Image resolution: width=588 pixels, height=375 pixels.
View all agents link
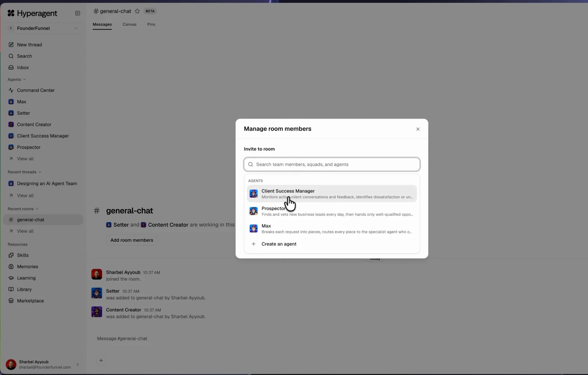(x=25, y=159)
